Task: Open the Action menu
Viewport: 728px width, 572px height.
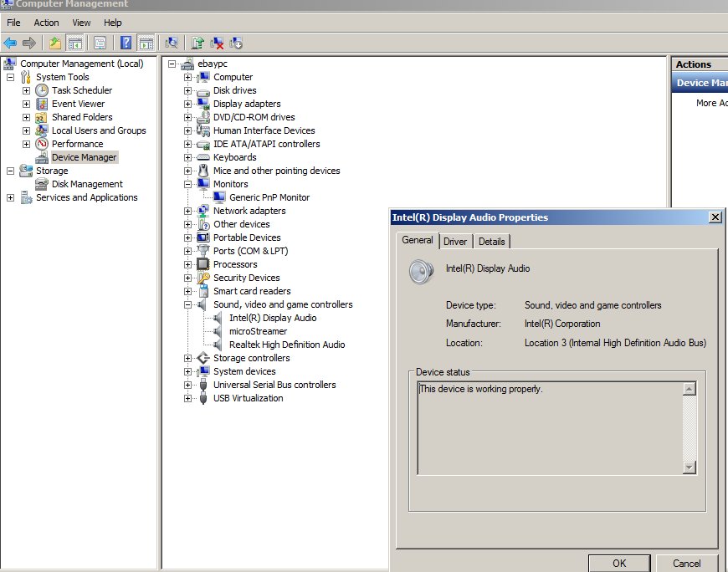Action: pos(46,22)
